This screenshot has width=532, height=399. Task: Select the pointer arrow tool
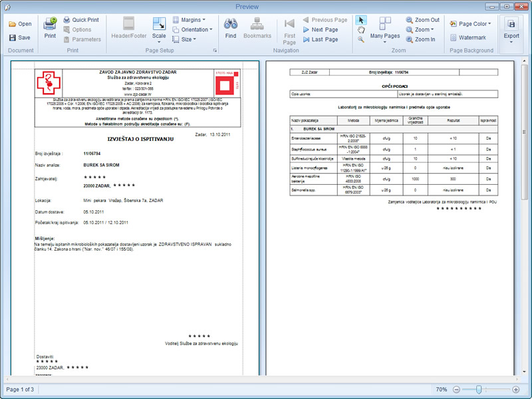pos(360,20)
